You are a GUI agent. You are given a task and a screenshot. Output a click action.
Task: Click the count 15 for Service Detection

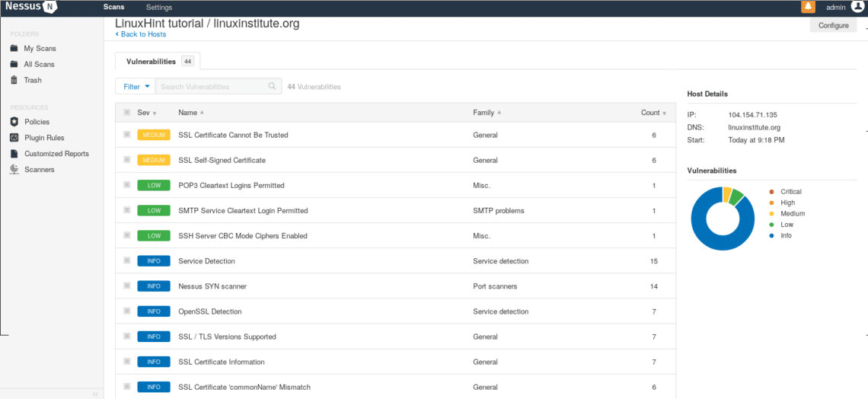tap(654, 261)
